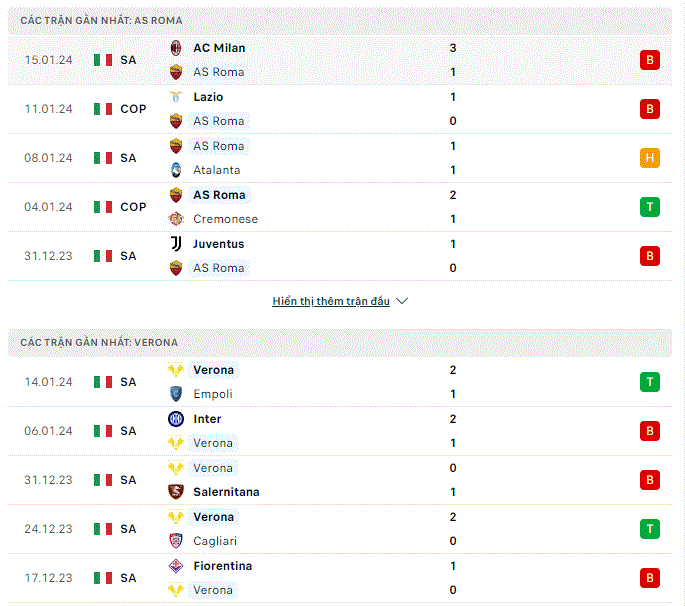
Task: Click the Cagliari club crest
Action: 176,541
